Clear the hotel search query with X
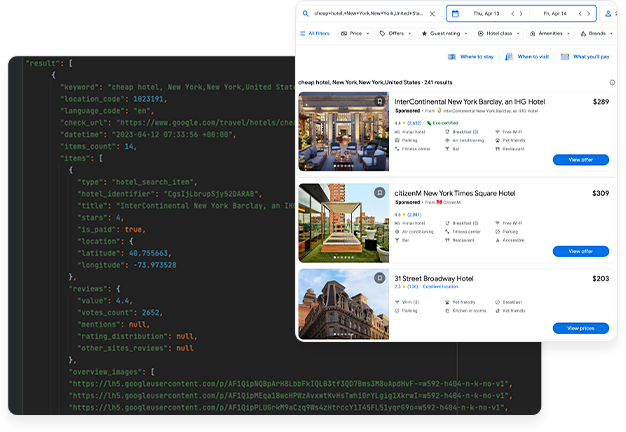Image resolution: width=626 pixels, height=432 pixels. [x=432, y=14]
